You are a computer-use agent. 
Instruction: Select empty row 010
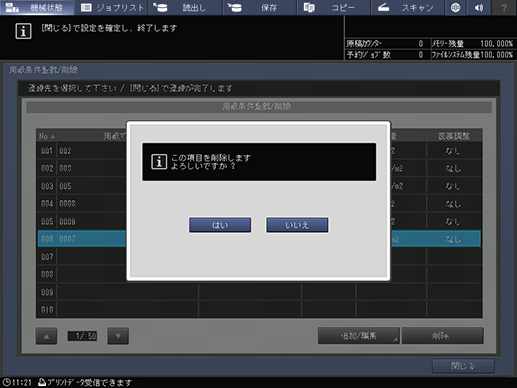259,310
